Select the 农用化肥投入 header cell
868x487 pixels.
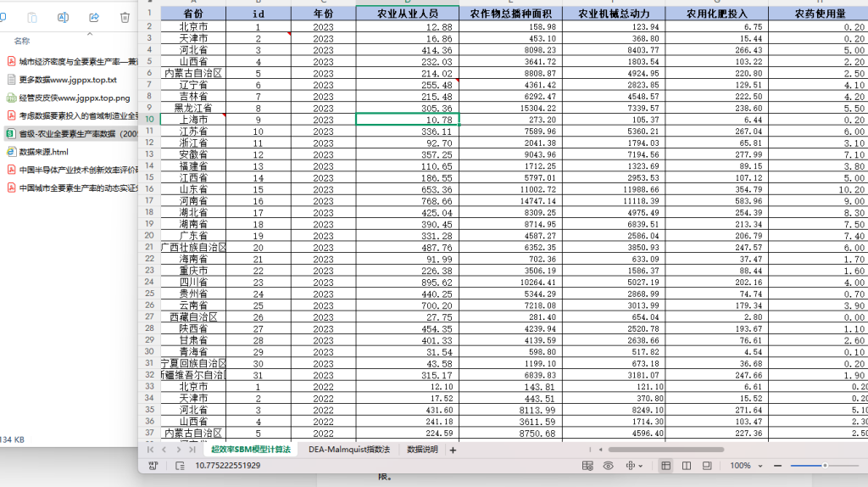click(717, 14)
